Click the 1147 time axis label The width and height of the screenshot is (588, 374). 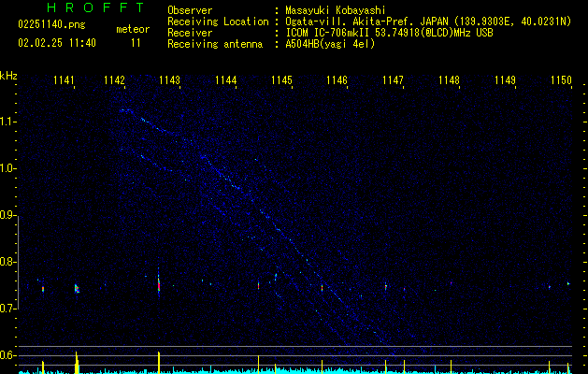(393, 80)
